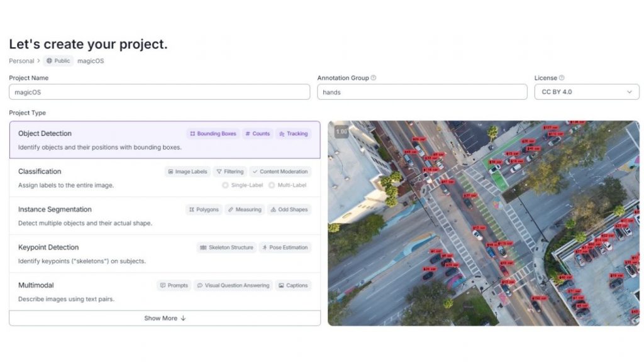The height and width of the screenshot is (362, 644).
Task: Click the Skeleton Structure tag
Action: [x=226, y=248]
